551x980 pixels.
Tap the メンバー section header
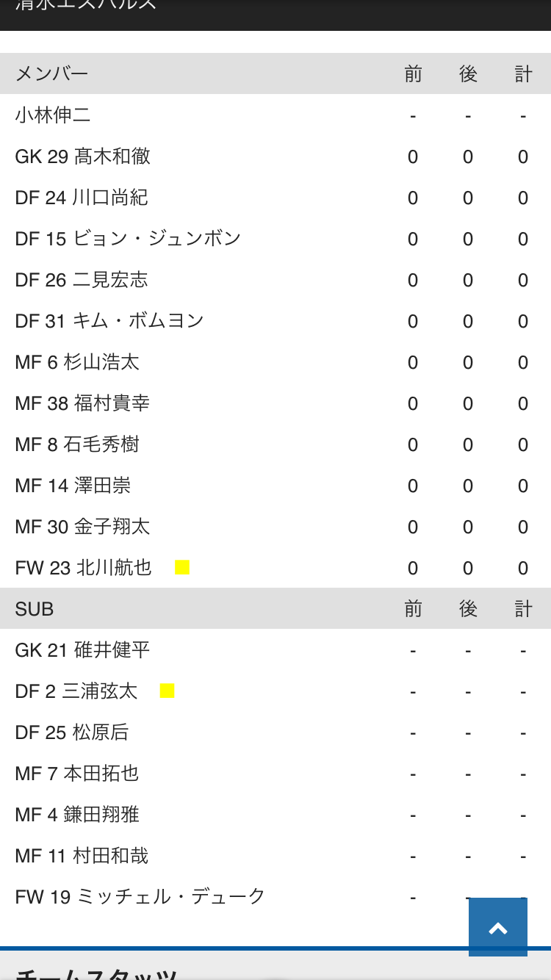pos(51,73)
